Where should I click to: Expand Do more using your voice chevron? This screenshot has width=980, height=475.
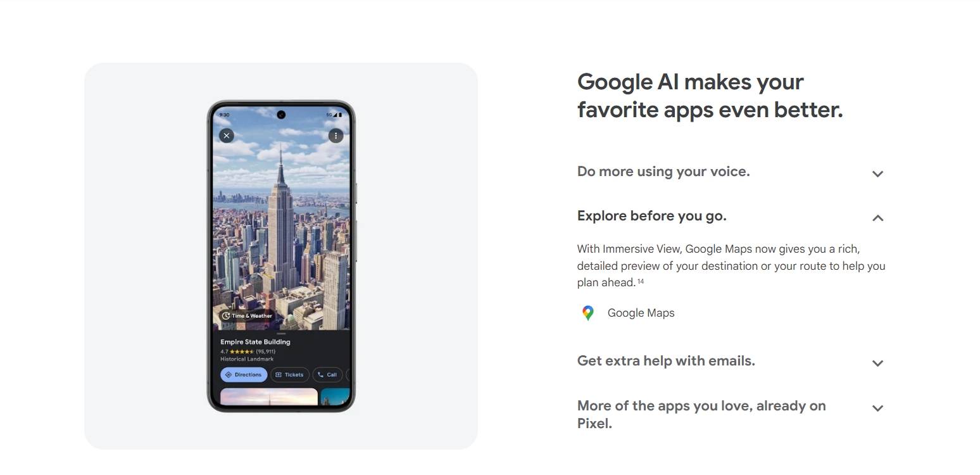click(x=877, y=174)
